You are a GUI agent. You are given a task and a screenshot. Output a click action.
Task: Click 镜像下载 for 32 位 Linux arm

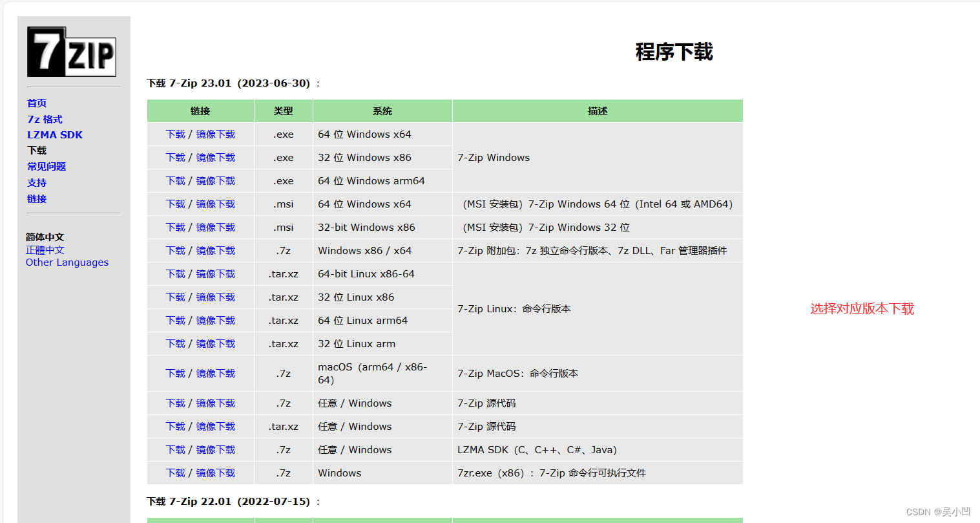tap(216, 343)
